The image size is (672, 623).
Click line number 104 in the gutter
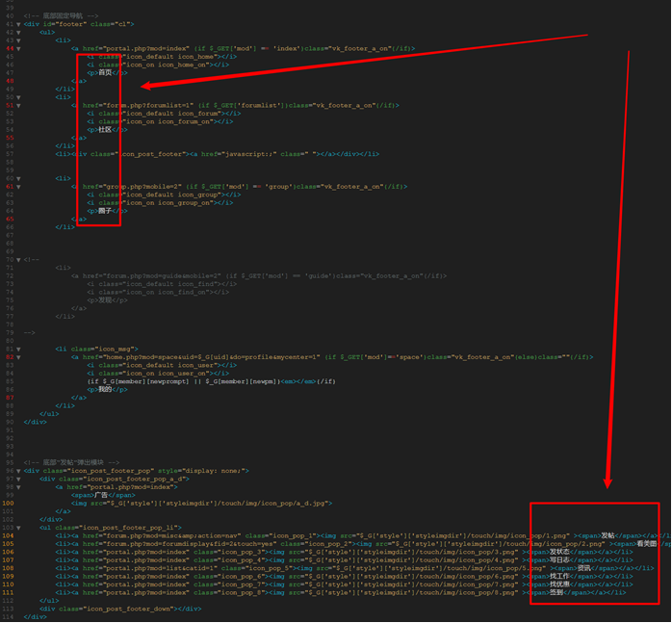[8, 536]
